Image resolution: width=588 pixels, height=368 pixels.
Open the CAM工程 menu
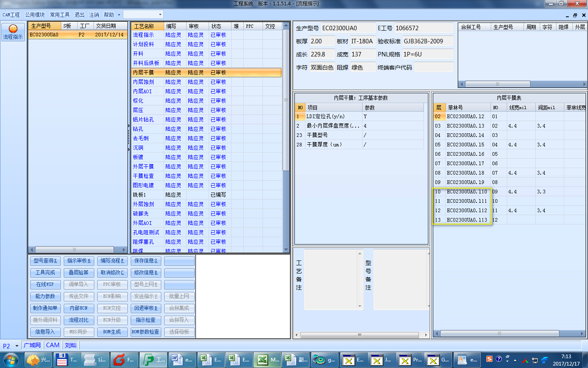click(11, 15)
